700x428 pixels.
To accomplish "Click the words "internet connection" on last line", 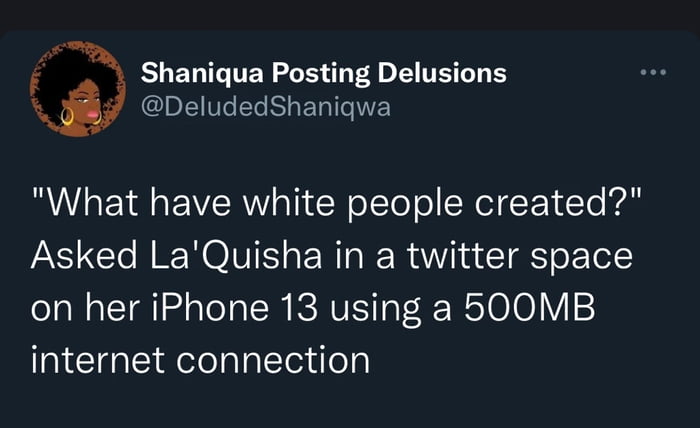I will click(200, 358).
